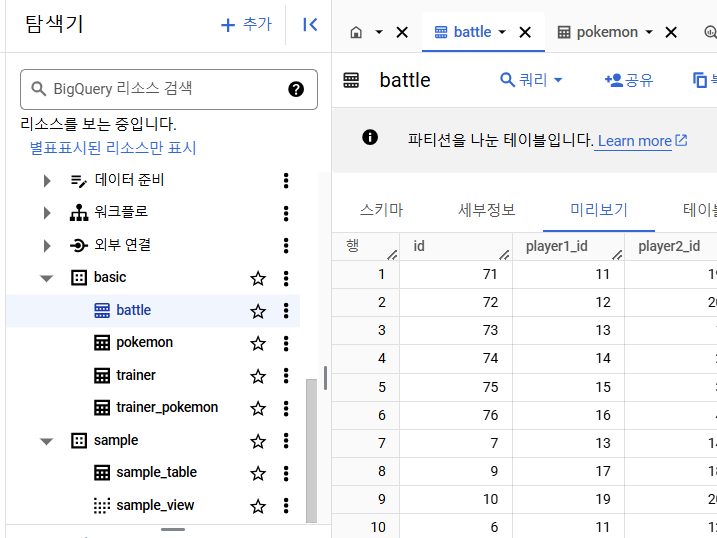
Task: Star the basic dataset
Action: point(258,278)
